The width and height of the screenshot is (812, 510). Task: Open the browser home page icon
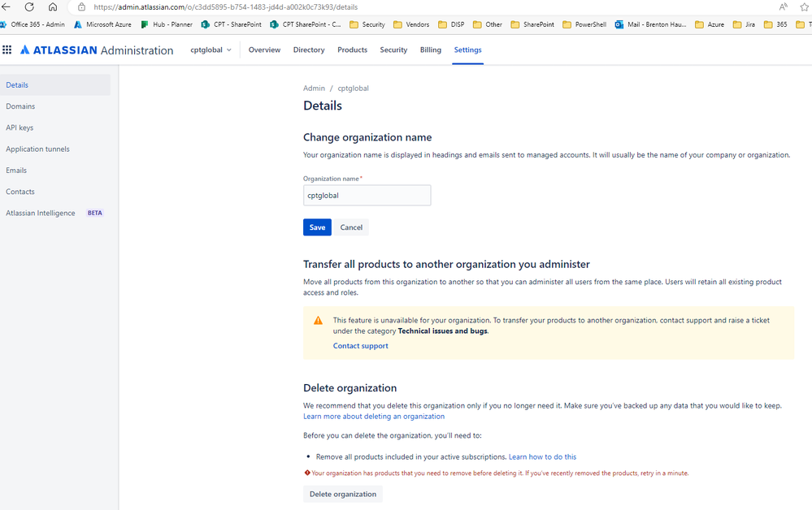[x=53, y=6]
